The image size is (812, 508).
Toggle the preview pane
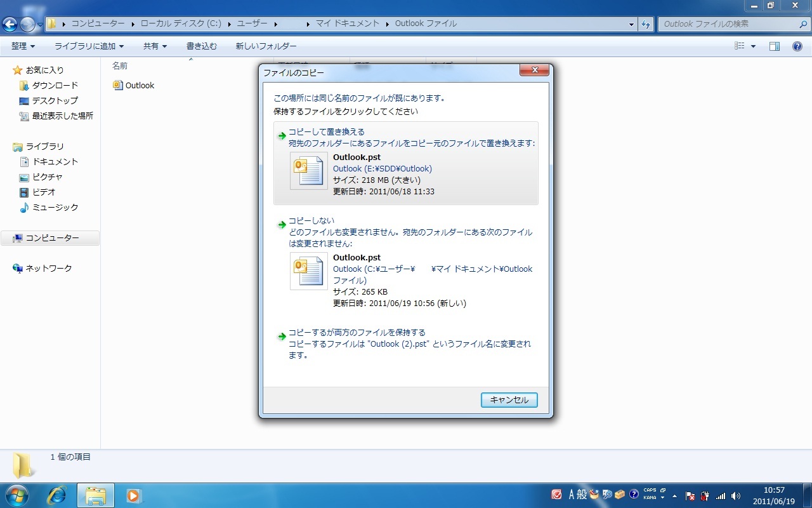pyautogui.click(x=775, y=46)
